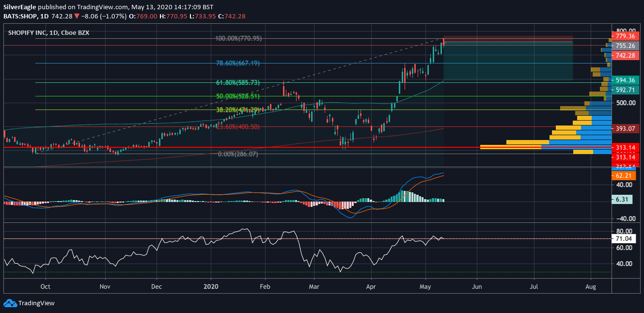Click the TradingView cloud logo icon
This screenshot has width=644, height=313.
click(10, 303)
